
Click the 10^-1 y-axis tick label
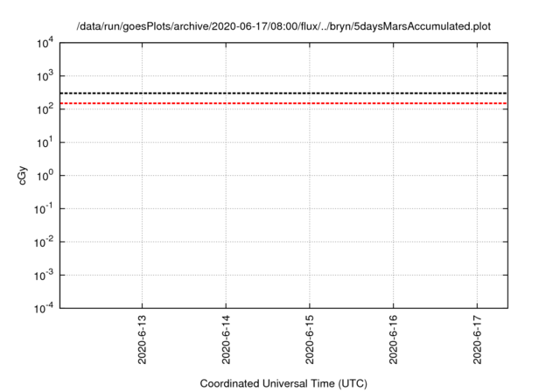pos(44,209)
